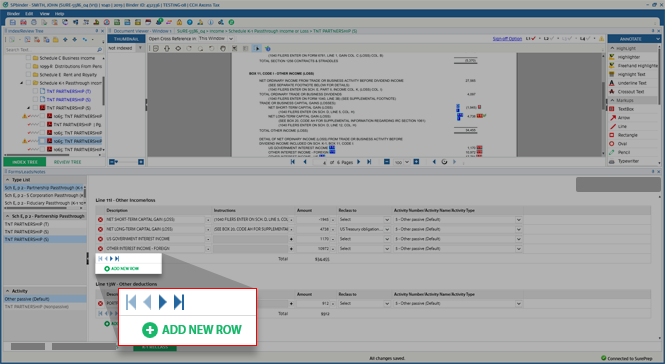The image size is (665, 364).
Task: Zoom in the document with plus button
Action: 416,162
